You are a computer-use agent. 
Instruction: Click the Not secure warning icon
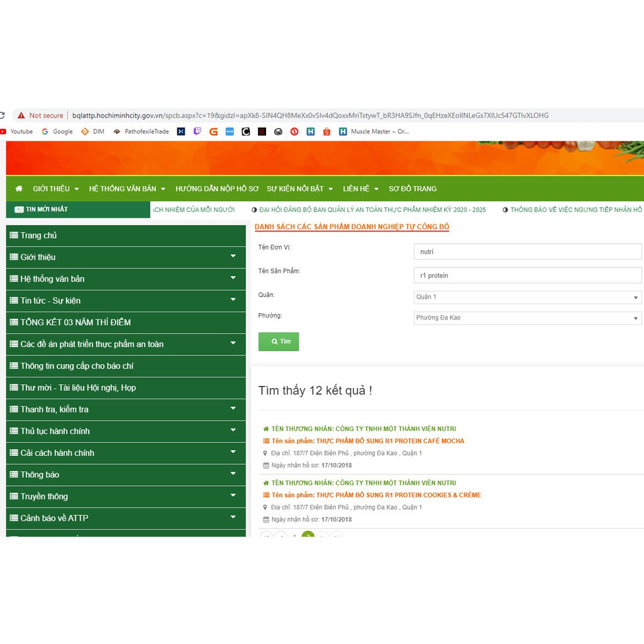click(x=21, y=116)
